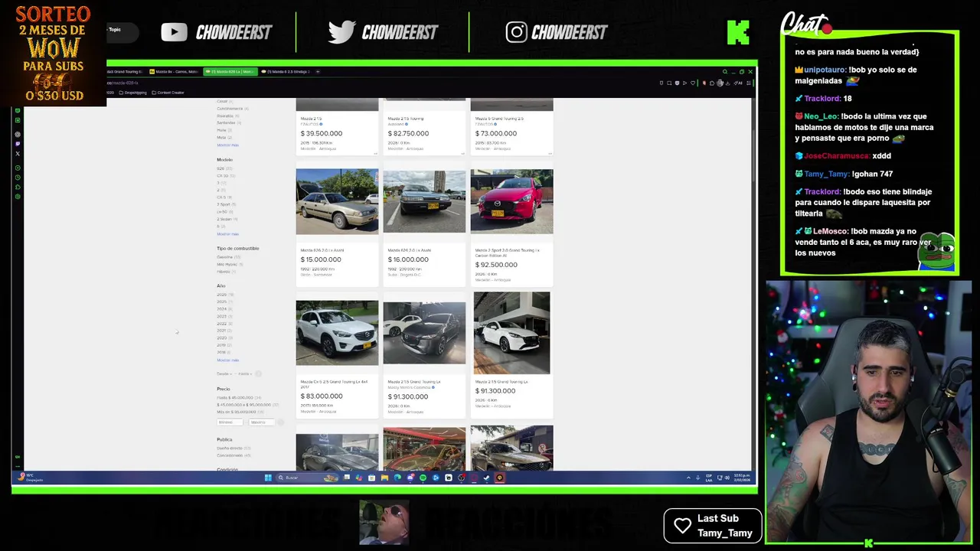
Task: Filter by fuel type Híbrido
Action: coord(227,272)
